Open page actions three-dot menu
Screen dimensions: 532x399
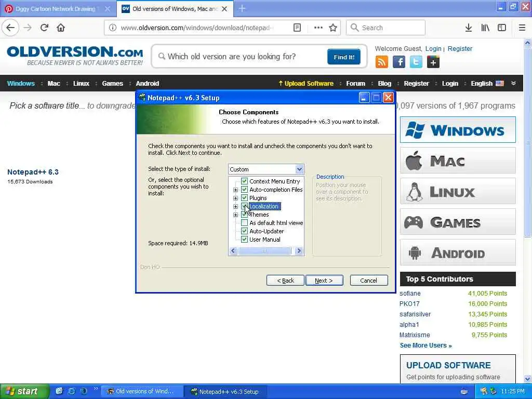click(318, 28)
